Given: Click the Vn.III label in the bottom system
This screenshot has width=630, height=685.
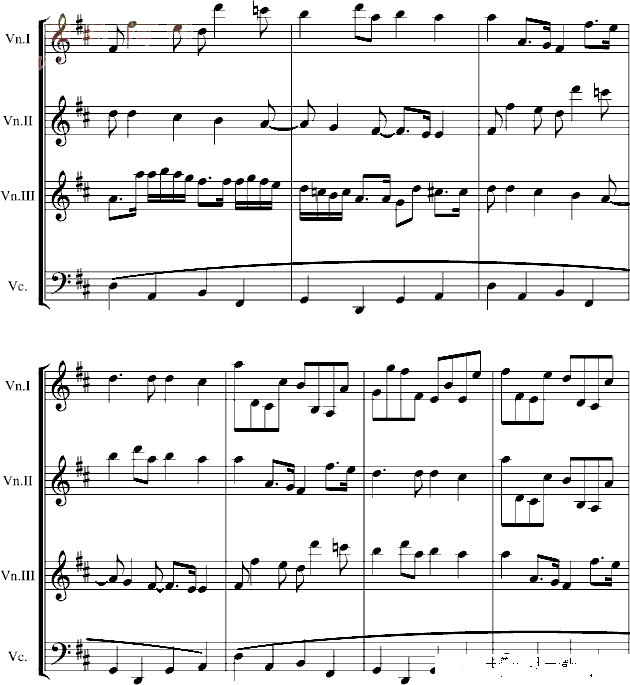Looking at the screenshot, I should coord(18,575).
